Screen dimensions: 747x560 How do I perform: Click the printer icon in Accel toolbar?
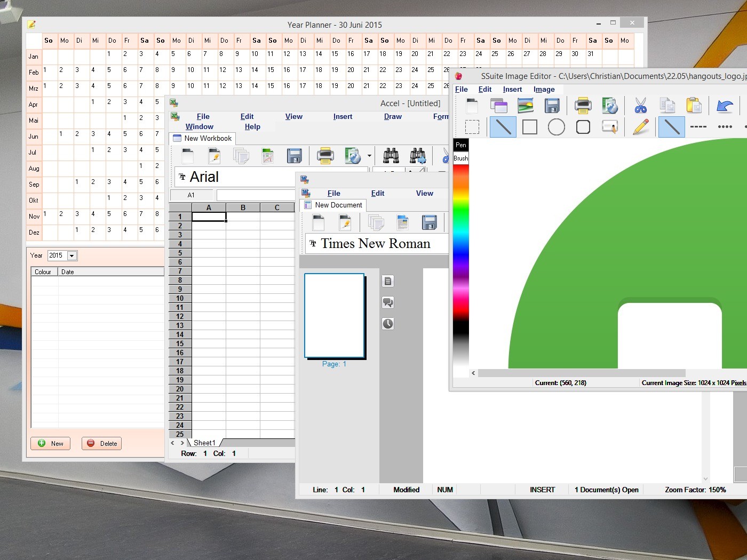[x=325, y=156]
